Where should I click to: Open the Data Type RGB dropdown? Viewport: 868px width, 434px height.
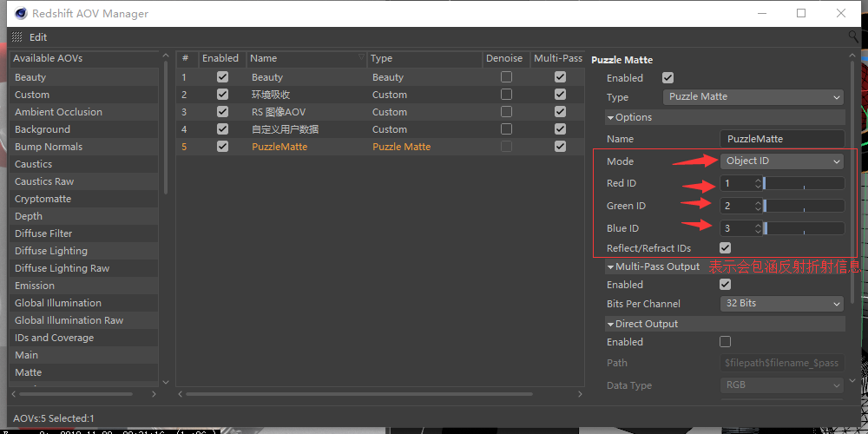coord(782,385)
